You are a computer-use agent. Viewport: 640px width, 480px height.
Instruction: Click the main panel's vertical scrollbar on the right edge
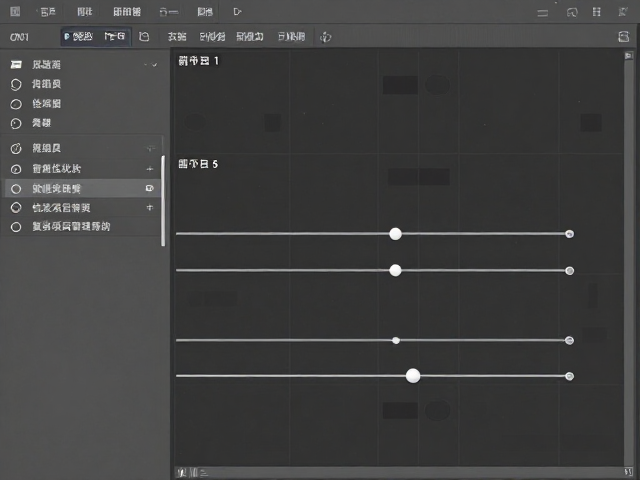coord(628,263)
